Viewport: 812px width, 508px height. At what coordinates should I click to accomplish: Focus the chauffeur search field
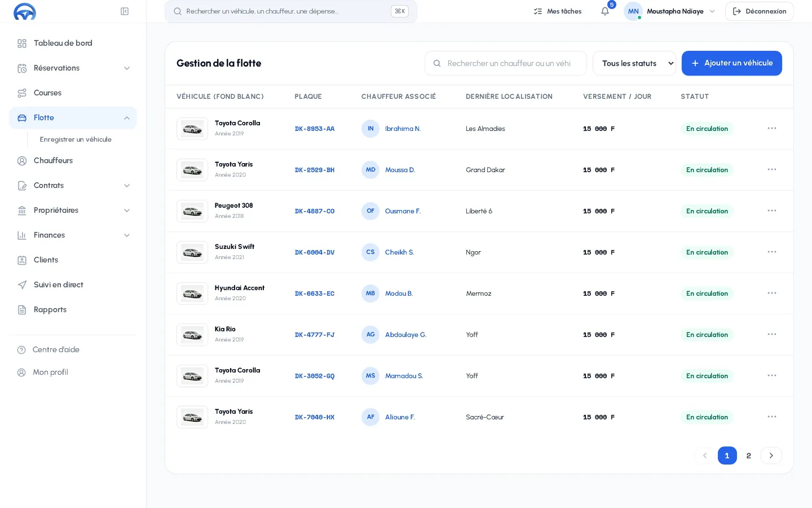506,63
